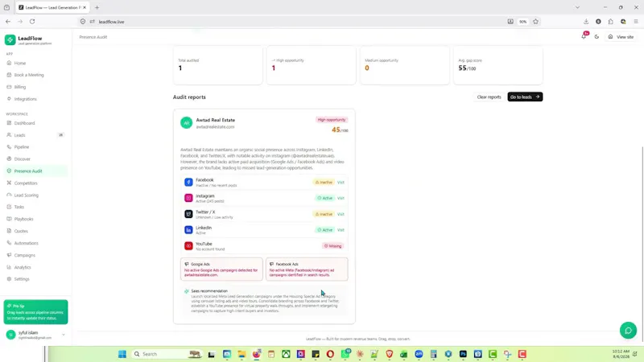Click the Competitors sidebar icon
644x362 pixels.
pyautogui.click(x=9, y=183)
